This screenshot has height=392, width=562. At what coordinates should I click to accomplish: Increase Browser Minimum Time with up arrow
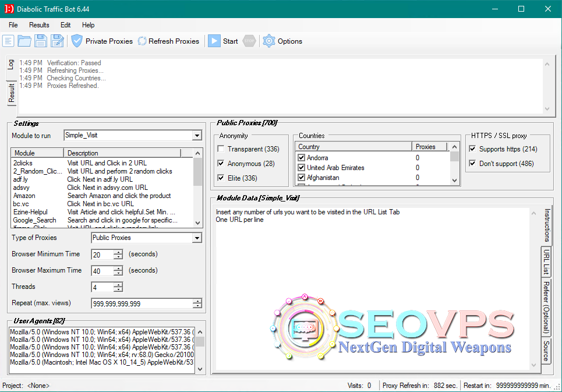pos(118,252)
